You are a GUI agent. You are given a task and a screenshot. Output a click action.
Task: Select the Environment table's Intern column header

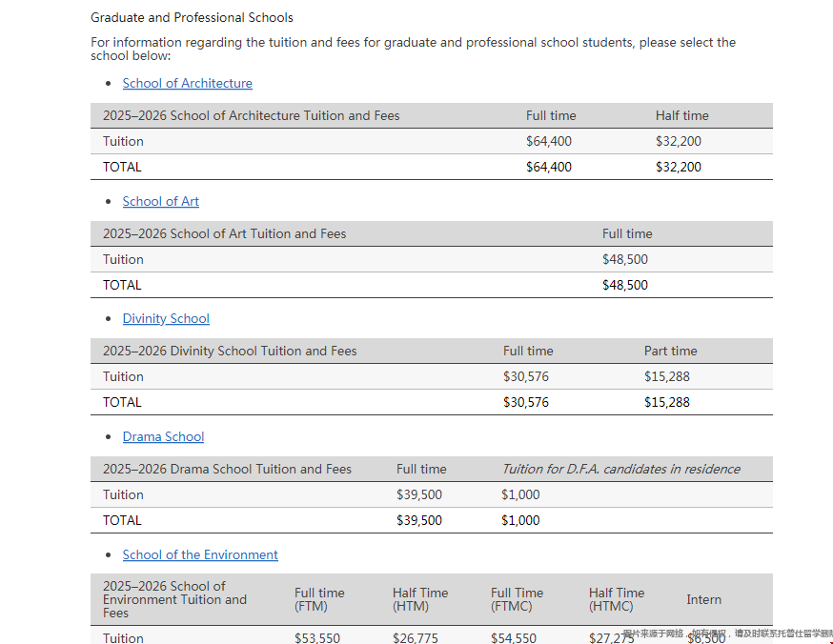point(703,599)
